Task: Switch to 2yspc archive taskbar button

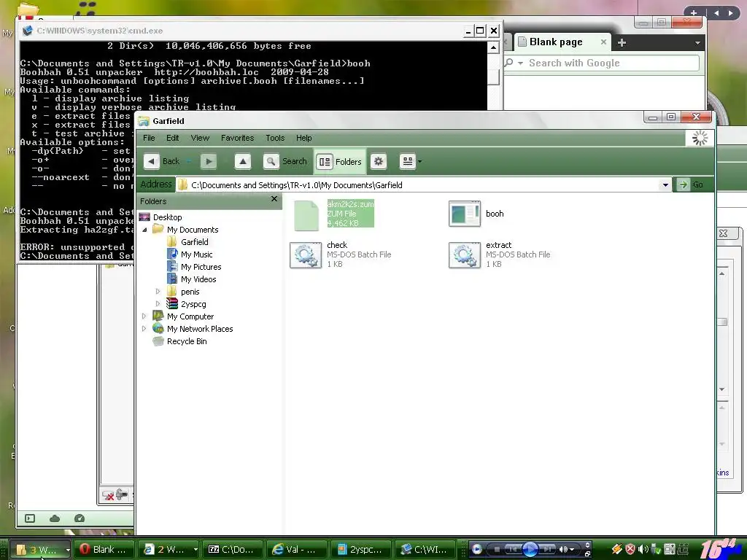Action: [361, 550]
